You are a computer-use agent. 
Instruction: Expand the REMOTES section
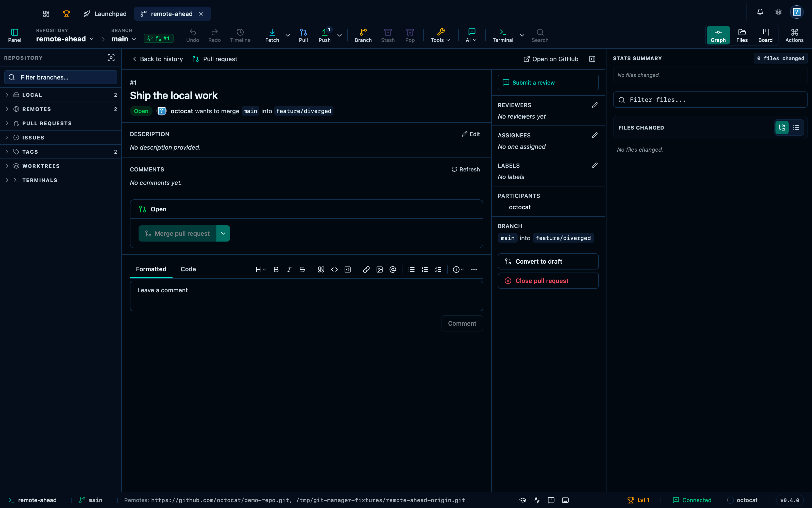(x=60, y=109)
